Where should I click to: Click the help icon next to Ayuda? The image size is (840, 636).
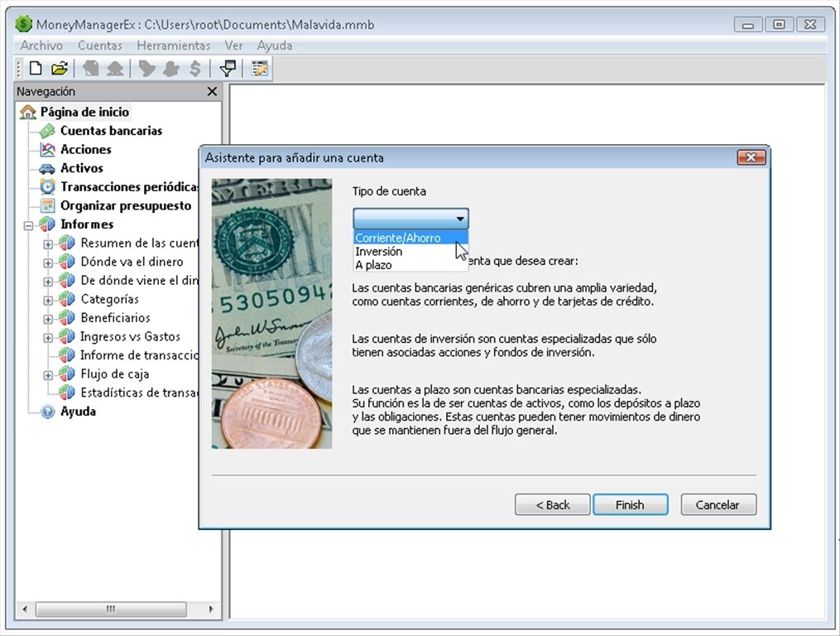point(48,412)
